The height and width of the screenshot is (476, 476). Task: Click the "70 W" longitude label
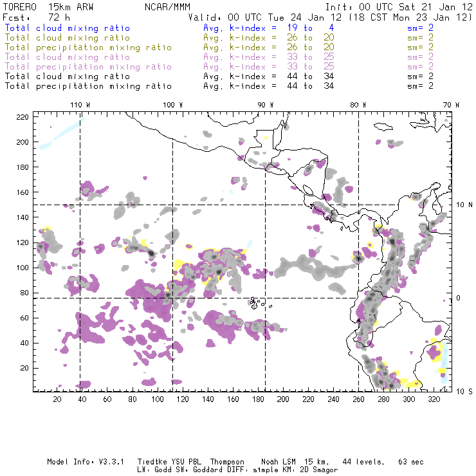click(x=452, y=104)
